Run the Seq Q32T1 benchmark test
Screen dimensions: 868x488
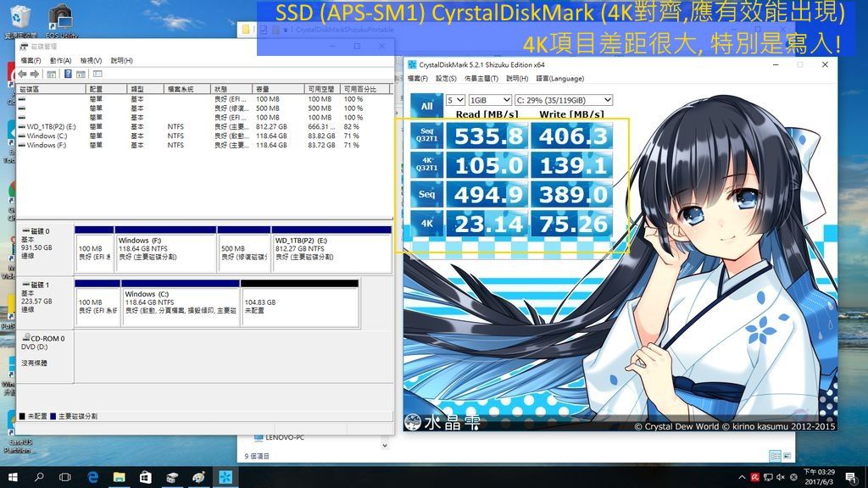(x=426, y=137)
